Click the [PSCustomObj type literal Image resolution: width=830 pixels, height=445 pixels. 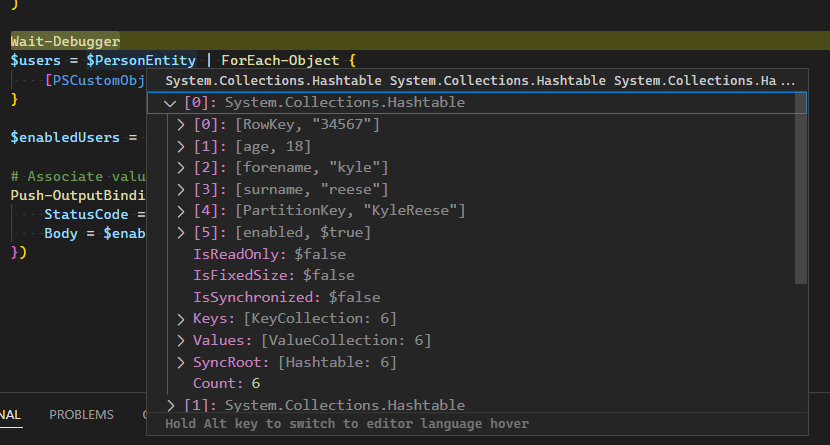pos(95,80)
